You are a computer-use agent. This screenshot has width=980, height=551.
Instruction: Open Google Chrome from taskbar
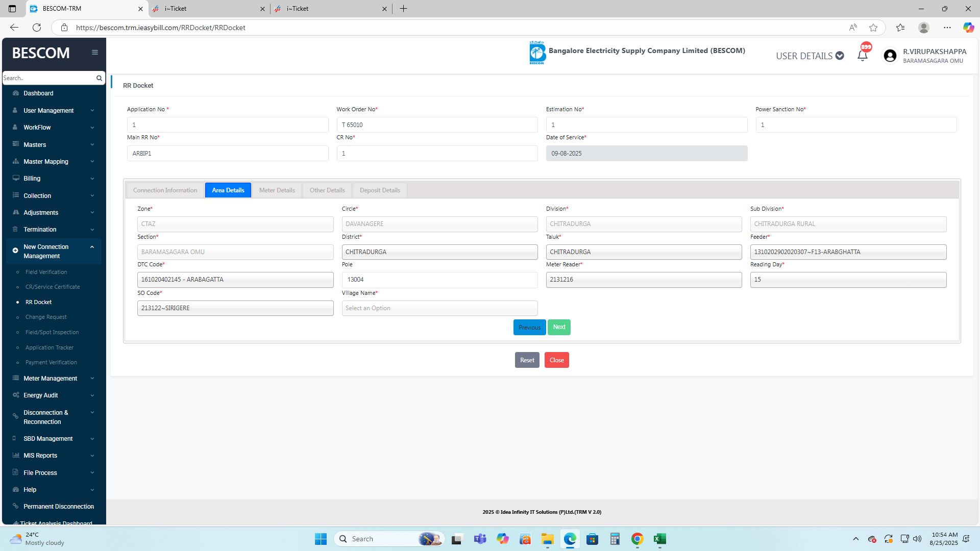click(637, 539)
